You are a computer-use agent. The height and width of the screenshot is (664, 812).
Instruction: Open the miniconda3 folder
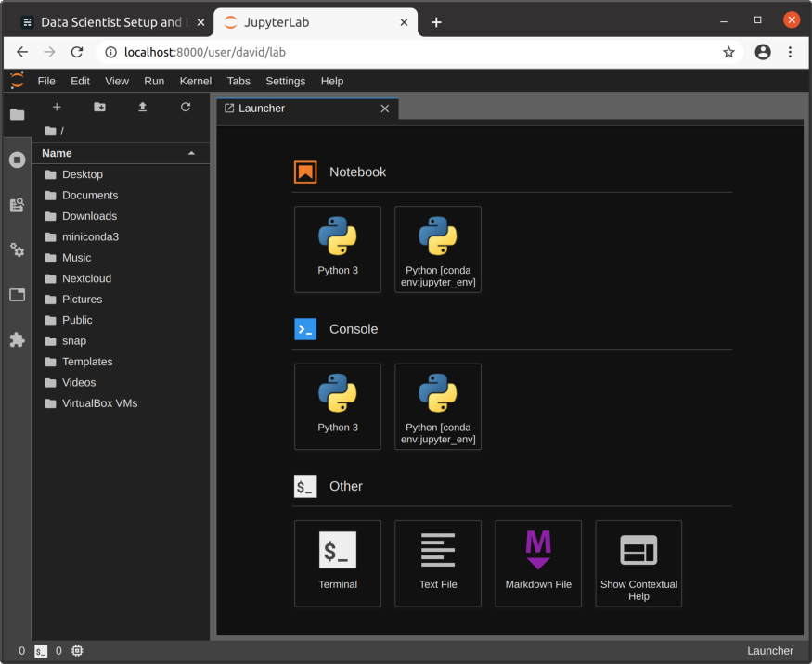90,236
